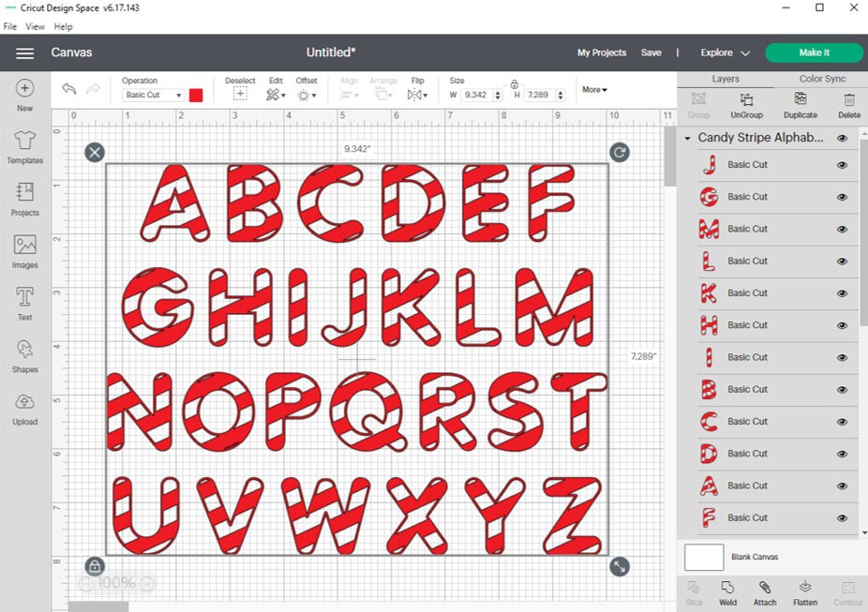Click the Duplicate icon in the Layers panel

pyautogui.click(x=800, y=103)
